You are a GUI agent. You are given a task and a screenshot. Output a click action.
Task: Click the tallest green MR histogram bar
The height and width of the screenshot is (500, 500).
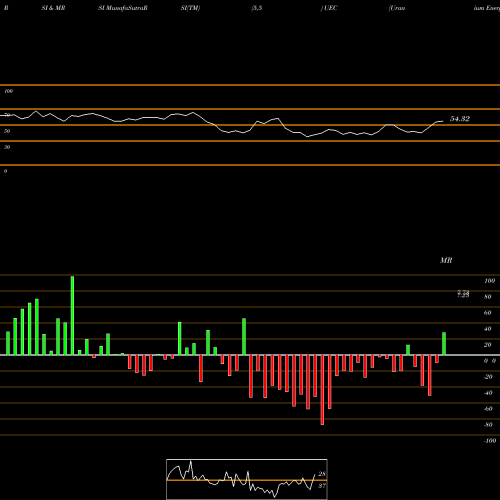click(72, 316)
